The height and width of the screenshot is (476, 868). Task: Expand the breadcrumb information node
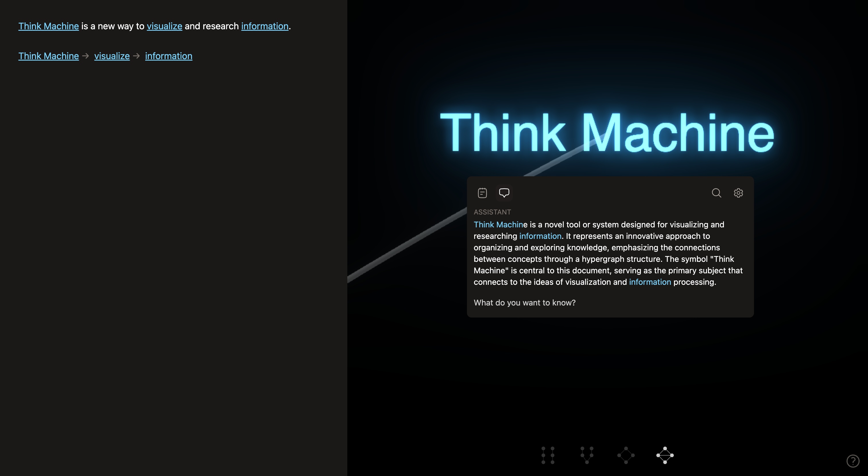coord(168,56)
